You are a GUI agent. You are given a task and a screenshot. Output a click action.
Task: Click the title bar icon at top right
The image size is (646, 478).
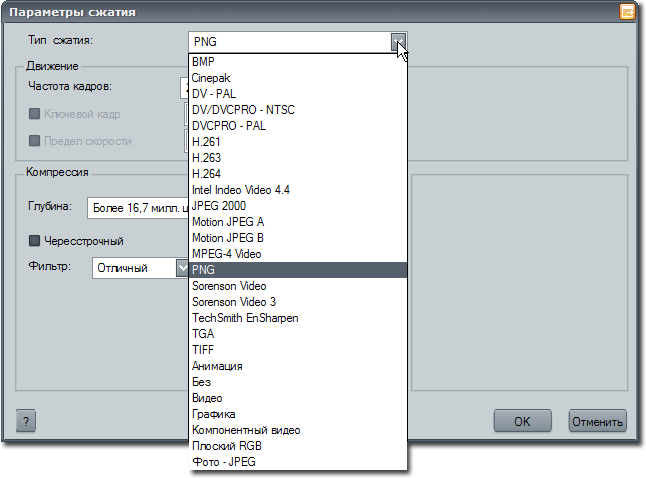point(627,13)
